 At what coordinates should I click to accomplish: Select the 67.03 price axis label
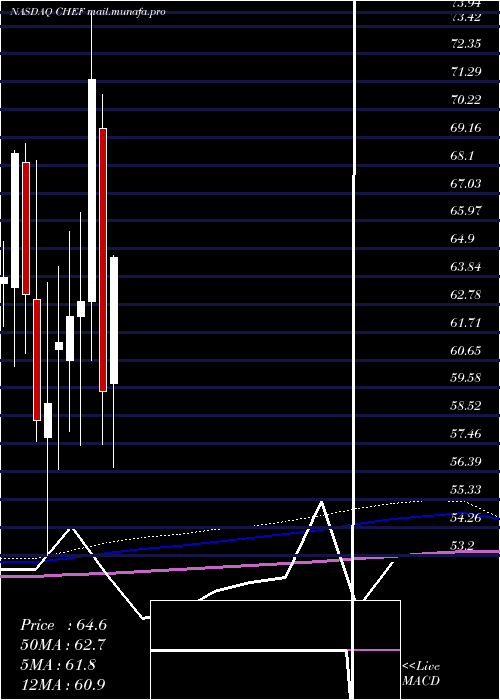coord(466,183)
